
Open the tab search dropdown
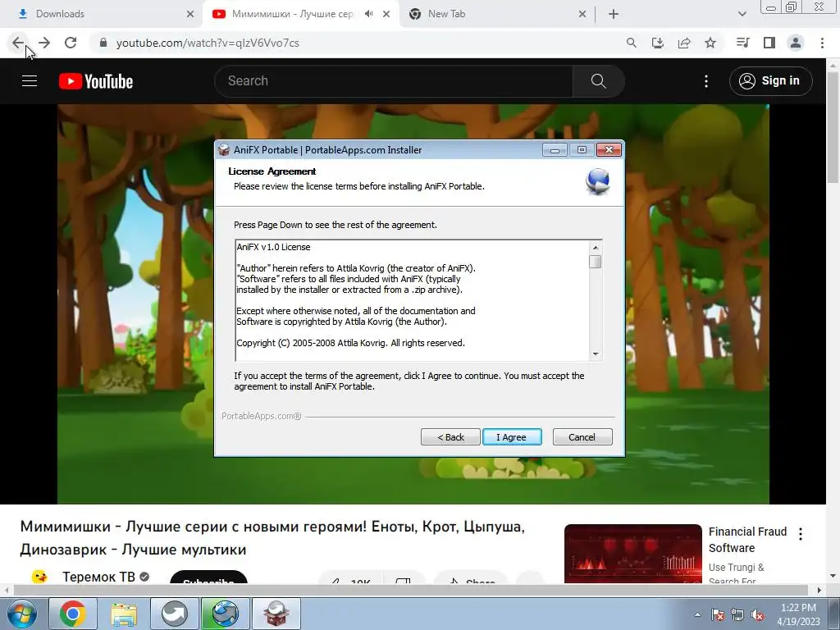pos(742,14)
